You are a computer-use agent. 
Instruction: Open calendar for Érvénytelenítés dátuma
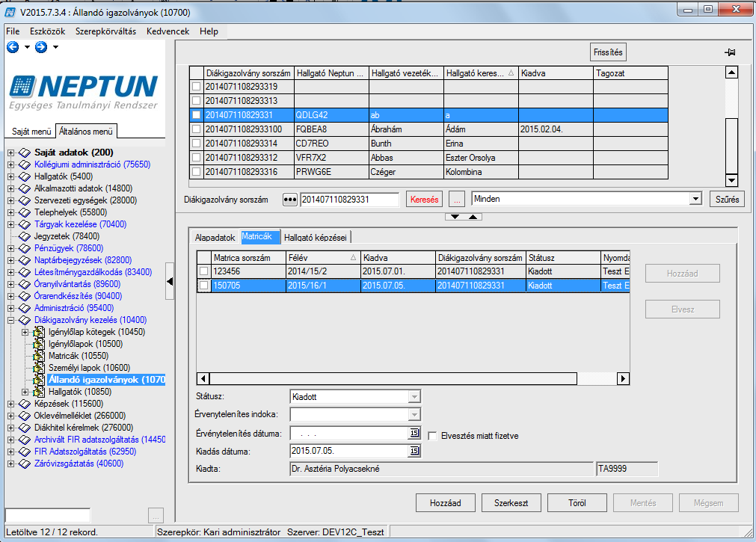pos(414,433)
